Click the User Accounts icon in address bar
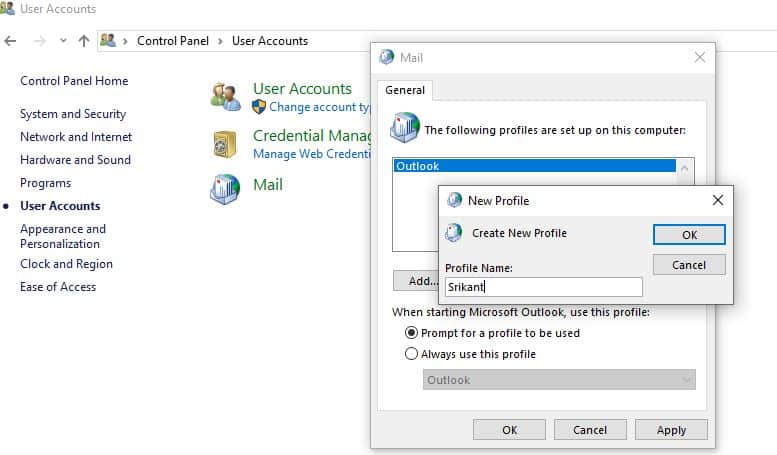The width and height of the screenshot is (777, 455). point(108,40)
